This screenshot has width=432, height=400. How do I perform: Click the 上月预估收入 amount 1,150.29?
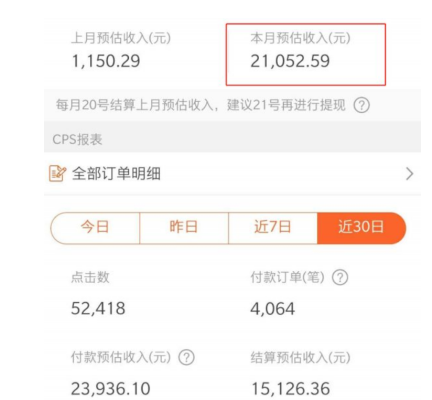pos(106,61)
